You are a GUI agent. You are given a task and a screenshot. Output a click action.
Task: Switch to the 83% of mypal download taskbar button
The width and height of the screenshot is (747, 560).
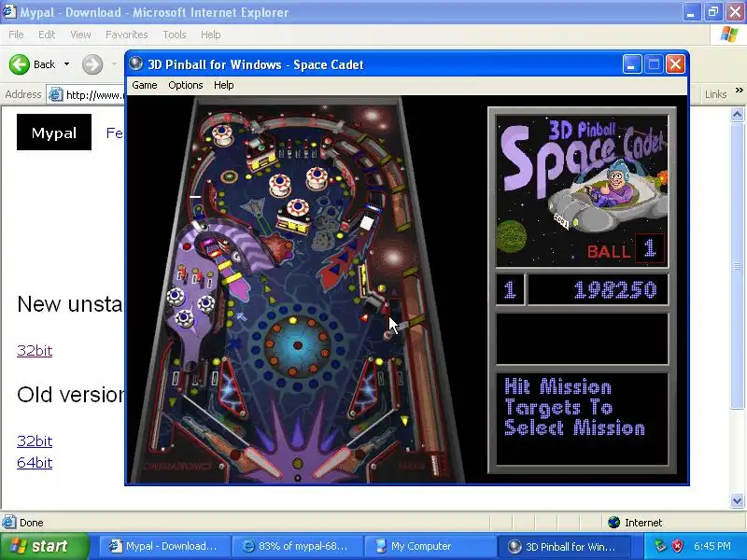pyautogui.click(x=297, y=546)
